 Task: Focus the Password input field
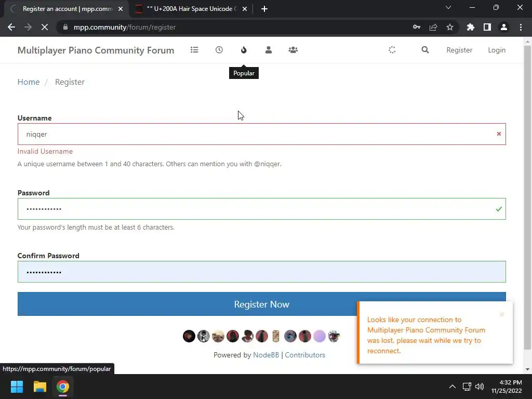coord(262,209)
